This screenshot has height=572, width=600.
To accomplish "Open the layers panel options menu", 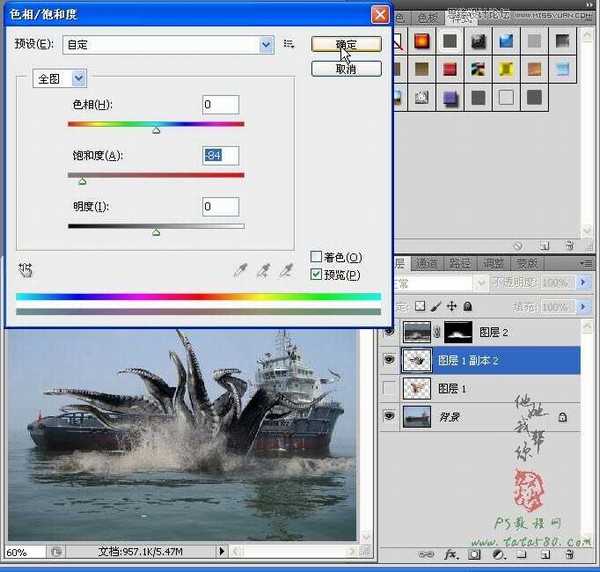I will 584,263.
